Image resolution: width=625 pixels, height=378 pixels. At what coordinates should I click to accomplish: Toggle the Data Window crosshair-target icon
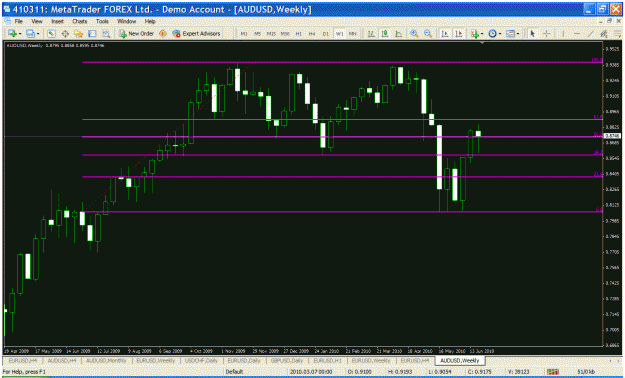(x=65, y=34)
